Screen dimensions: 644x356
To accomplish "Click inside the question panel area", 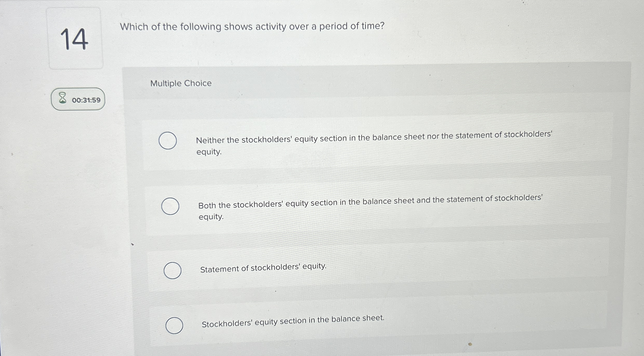I will click(x=364, y=182).
